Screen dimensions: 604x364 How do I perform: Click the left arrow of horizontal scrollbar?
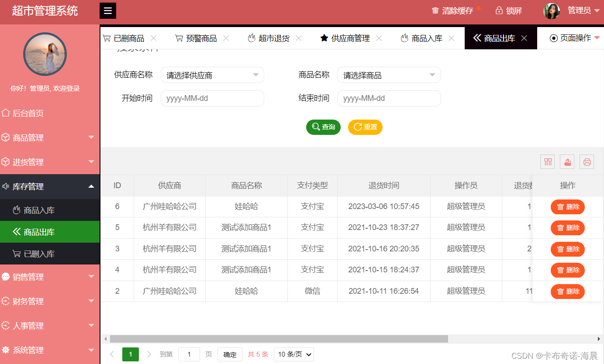[105, 339]
